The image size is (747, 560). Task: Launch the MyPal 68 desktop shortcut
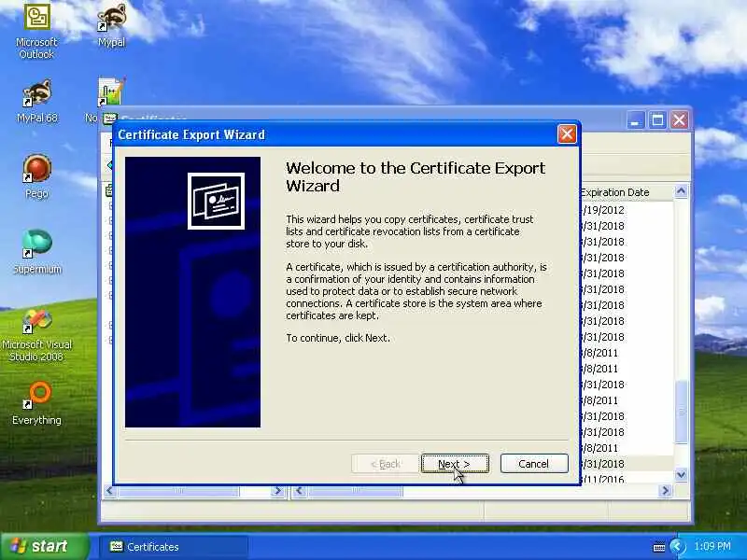36,101
